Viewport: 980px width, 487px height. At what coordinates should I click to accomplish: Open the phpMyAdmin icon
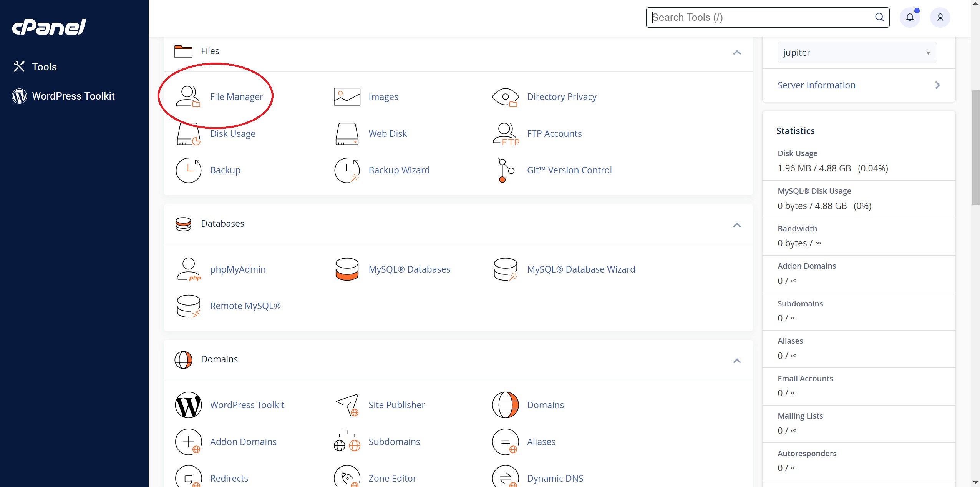tap(188, 269)
